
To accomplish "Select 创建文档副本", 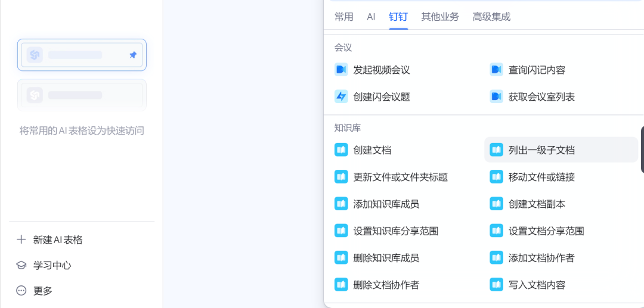I will pyautogui.click(x=537, y=204).
